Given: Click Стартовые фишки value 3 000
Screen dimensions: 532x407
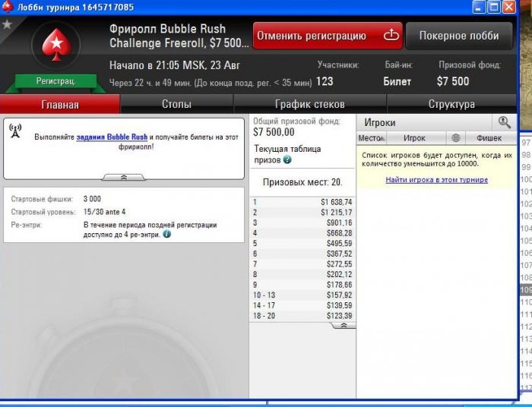Looking at the screenshot, I should (92, 199).
